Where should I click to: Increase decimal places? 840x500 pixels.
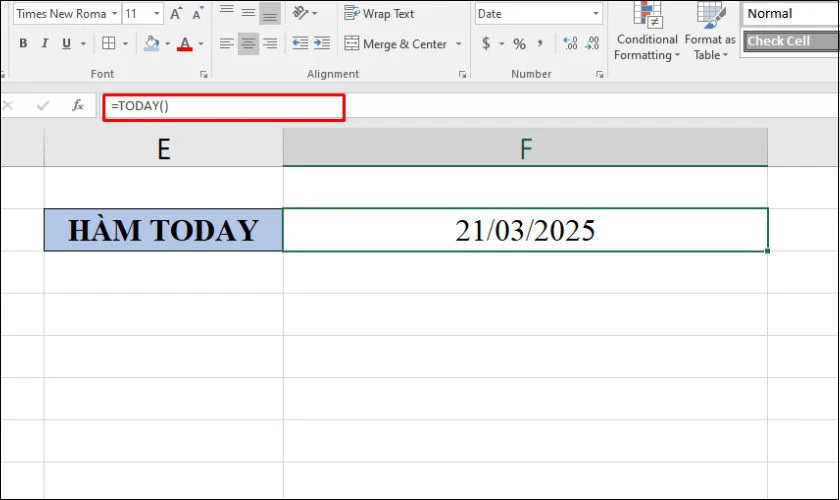[x=570, y=43]
